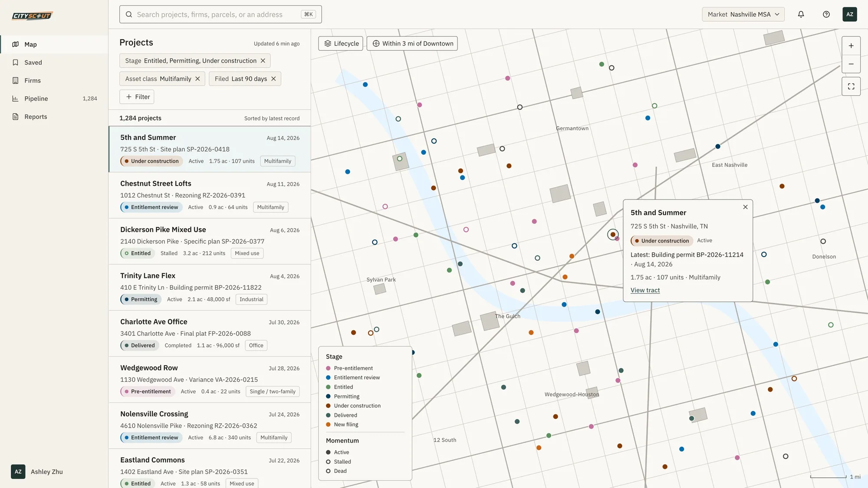This screenshot has height=488, width=868.
Task: Focus the project search field
Action: (220, 14)
